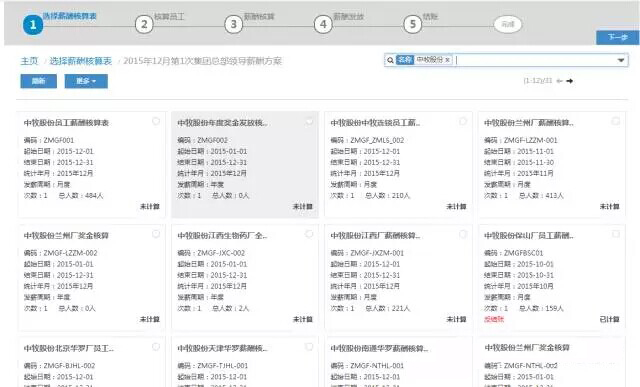Click 未计算 status on ZMGF001 card
The height and width of the screenshot is (387, 640).
pos(150,207)
